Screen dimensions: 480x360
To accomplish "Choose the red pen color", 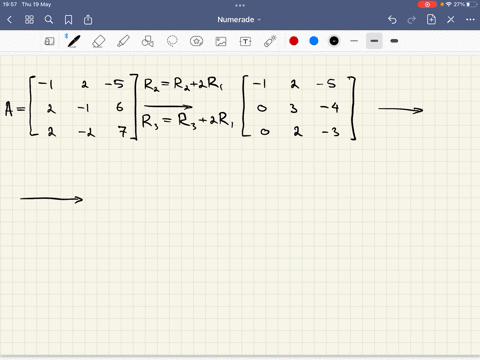I will [x=294, y=41].
